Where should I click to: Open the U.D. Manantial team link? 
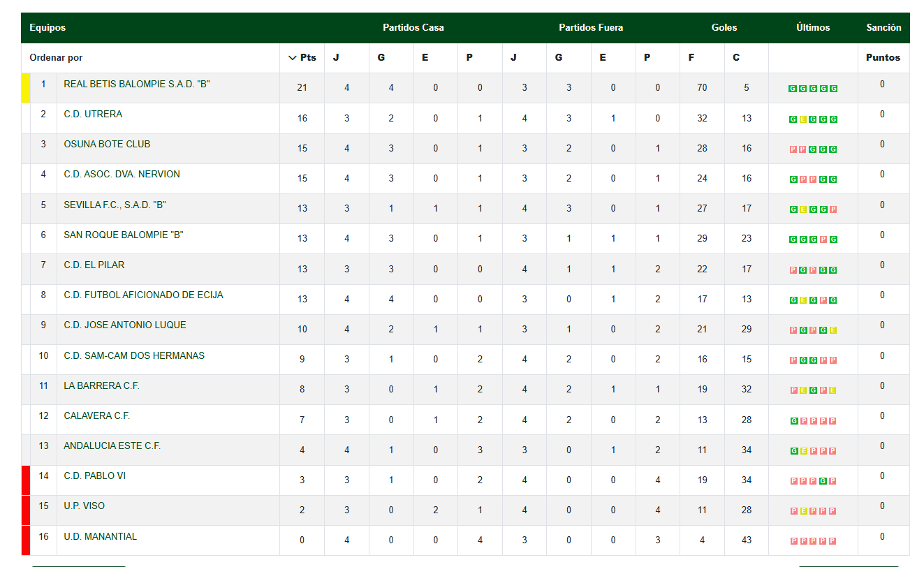pos(100,536)
